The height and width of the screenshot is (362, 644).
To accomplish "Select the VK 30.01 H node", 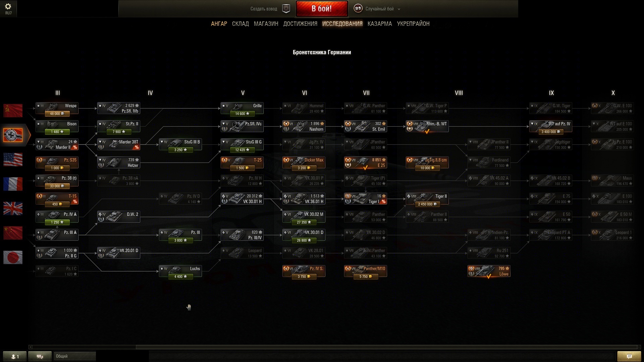I will tap(242, 199).
